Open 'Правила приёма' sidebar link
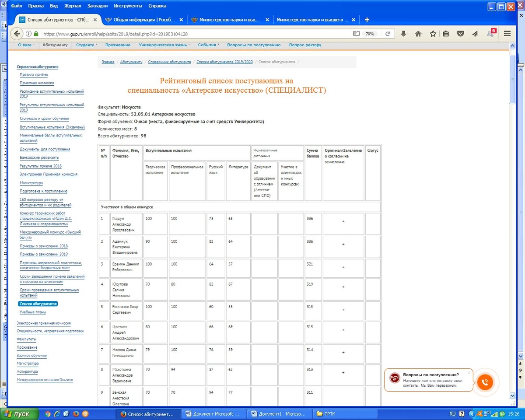The width and height of the screenshot is (525, 420). pos(34,75)
